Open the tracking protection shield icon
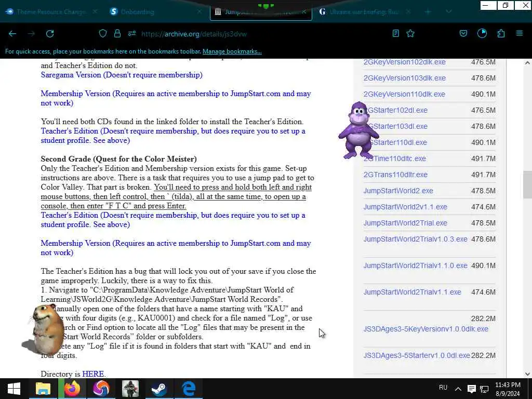 [x=103, y=34]
